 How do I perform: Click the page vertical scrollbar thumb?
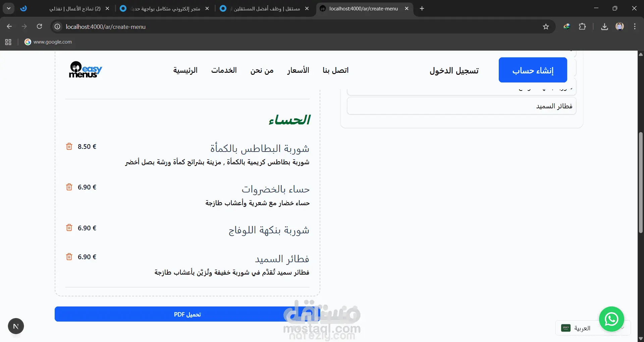tap(641, 183)
